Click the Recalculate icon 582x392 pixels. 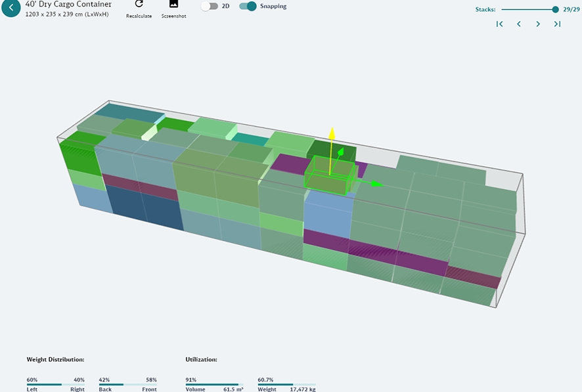click(139, 4)
